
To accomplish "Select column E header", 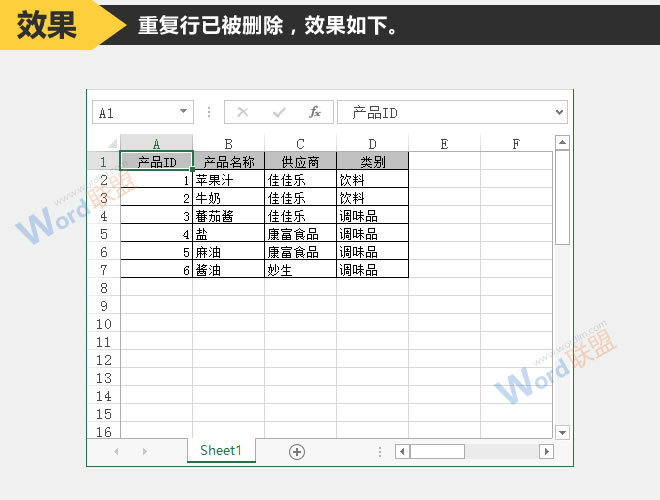I will [x=444, y=144].
